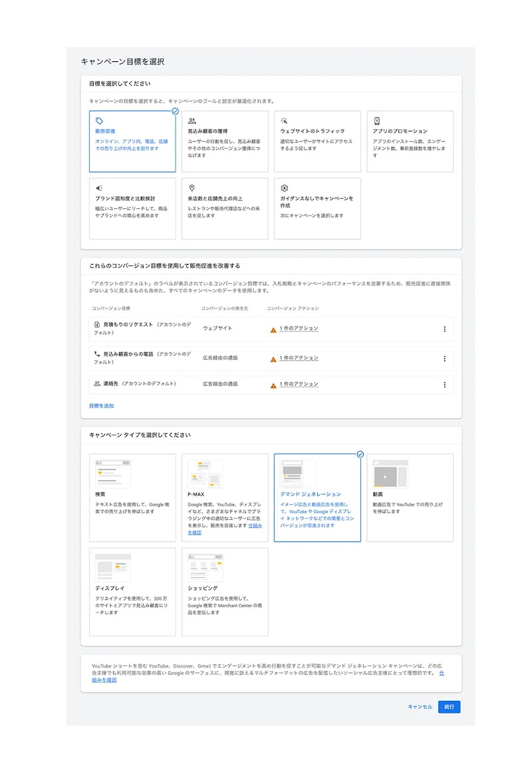Open the kebab menu for 連絡先 row
The width and height of the screenshot is (532, 758).
[x=444, y=384]
